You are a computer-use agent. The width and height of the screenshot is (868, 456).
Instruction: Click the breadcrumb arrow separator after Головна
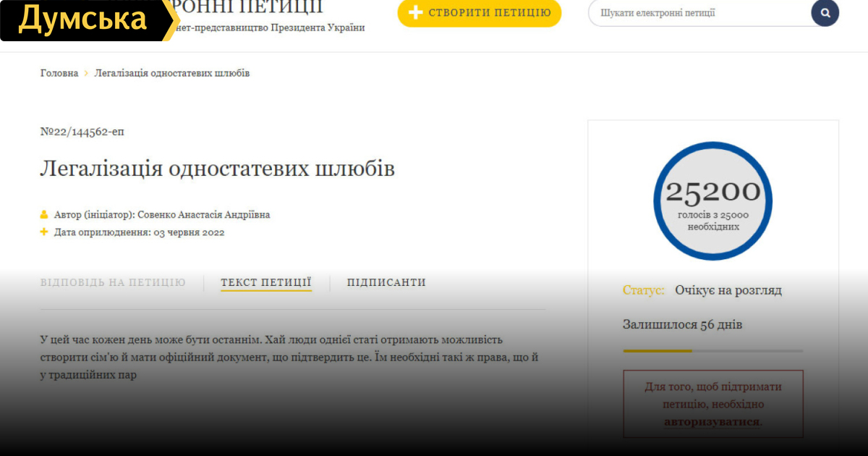click(x=86, y=73)
